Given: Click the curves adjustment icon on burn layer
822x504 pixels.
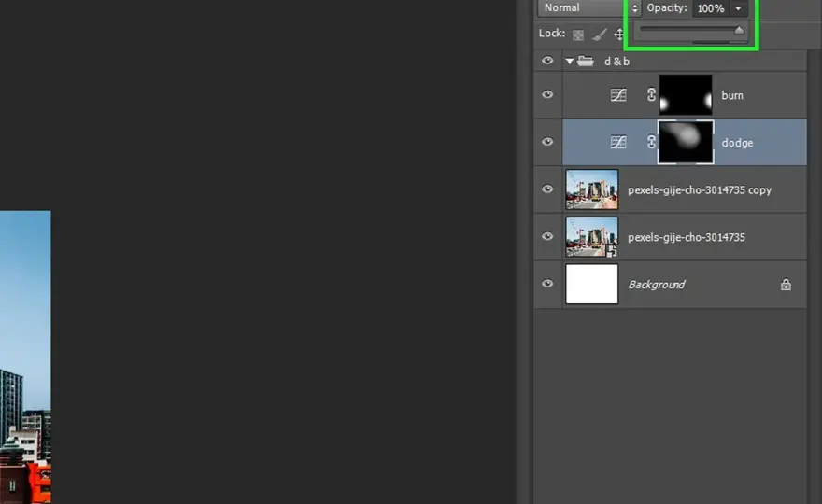Looking at the screenshot, I should pyautogui.click(x=618, y=95).
